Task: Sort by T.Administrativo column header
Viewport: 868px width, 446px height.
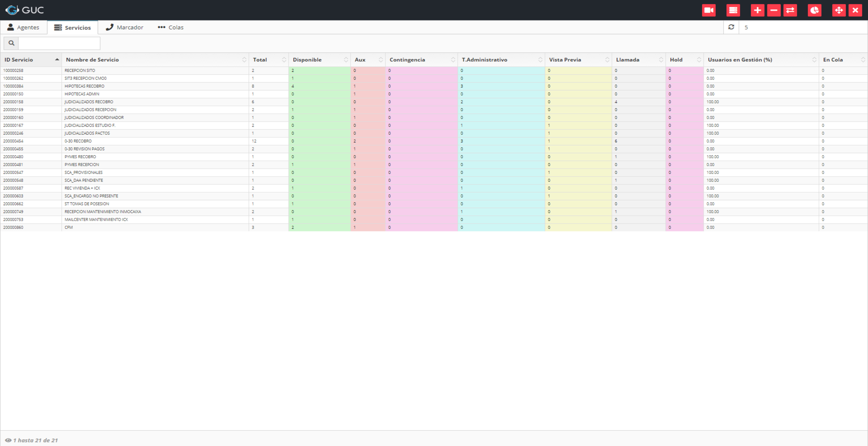Action: [x=501, y=60]
